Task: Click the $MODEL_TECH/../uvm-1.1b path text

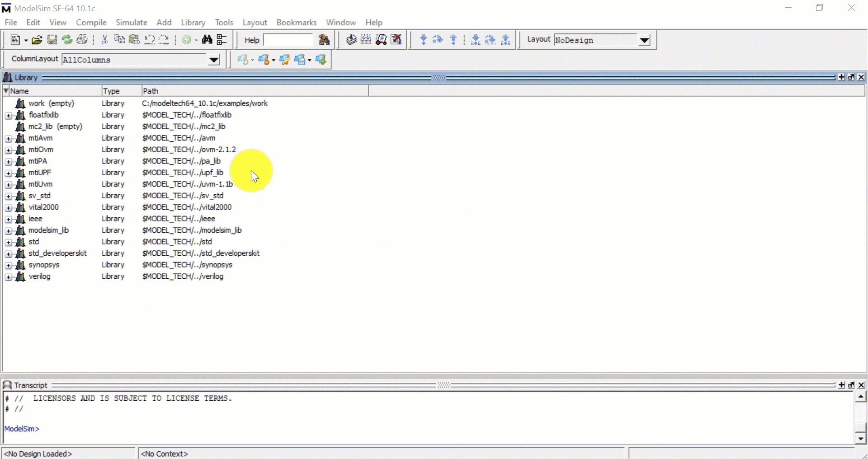Action: click(187, 184)
